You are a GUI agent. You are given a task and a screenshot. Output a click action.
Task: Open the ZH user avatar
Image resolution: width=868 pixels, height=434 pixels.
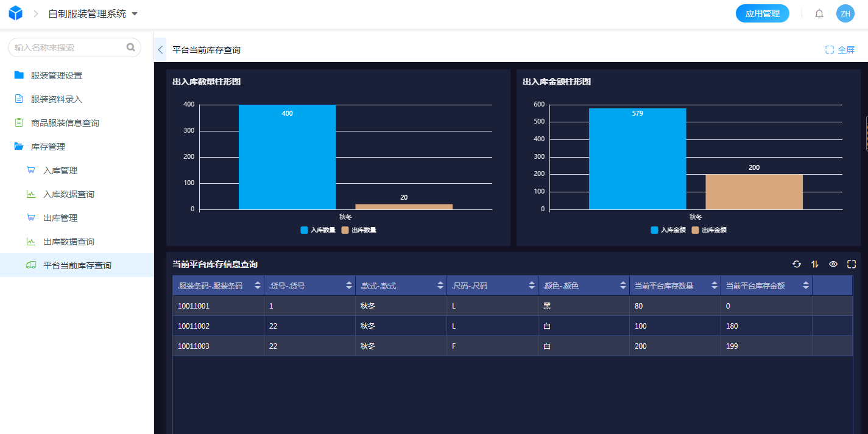(x=845, y=13)
